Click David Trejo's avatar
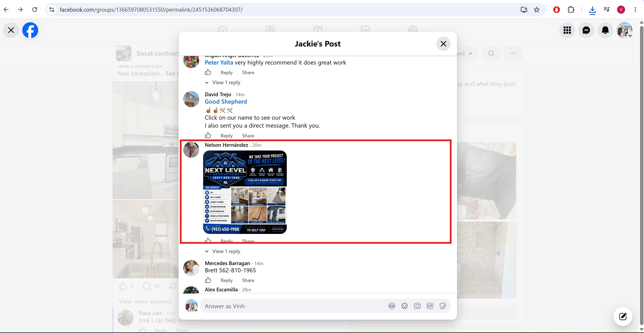 [x=191, y=99]
